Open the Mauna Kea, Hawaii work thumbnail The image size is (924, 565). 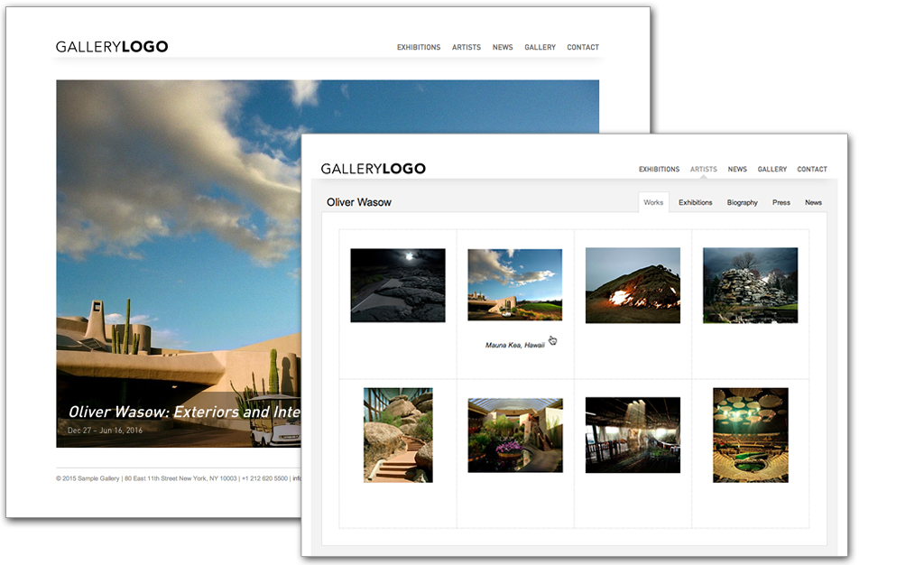coord(514,284)
